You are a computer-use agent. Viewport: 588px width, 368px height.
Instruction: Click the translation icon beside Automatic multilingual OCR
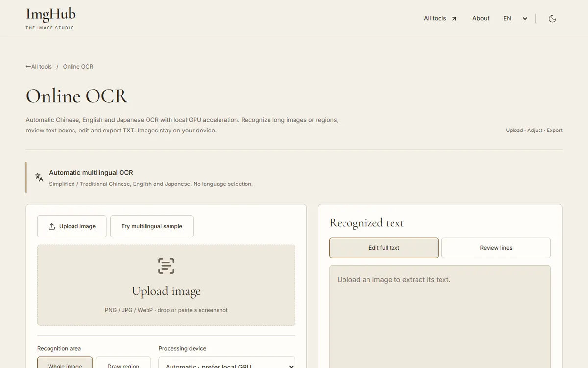pos(39,177)
